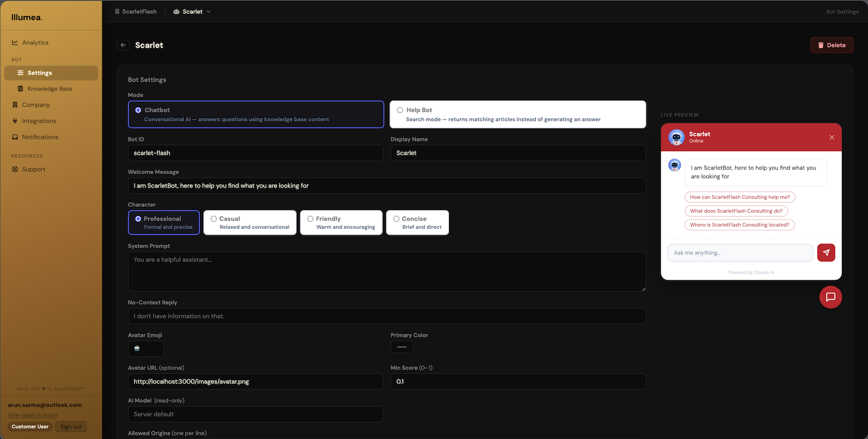Click the back arrow next to Scarlet
Screen dimensions: 868x439
123,45
